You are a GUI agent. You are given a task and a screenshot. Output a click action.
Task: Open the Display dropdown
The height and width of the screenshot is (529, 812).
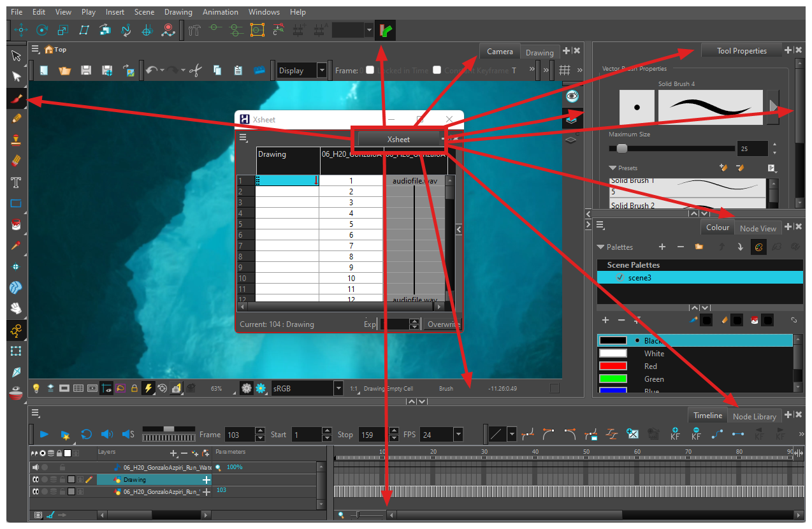click(x=321, y=71)
